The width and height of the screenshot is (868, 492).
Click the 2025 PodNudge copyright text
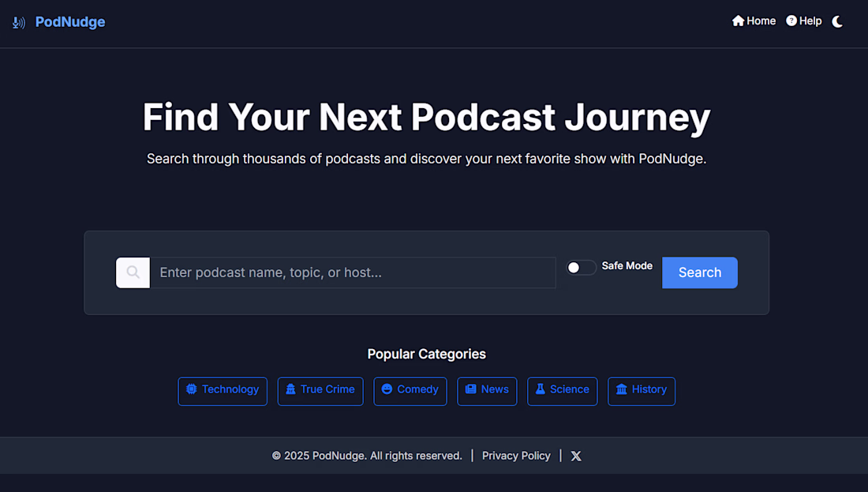coord(367,456)
